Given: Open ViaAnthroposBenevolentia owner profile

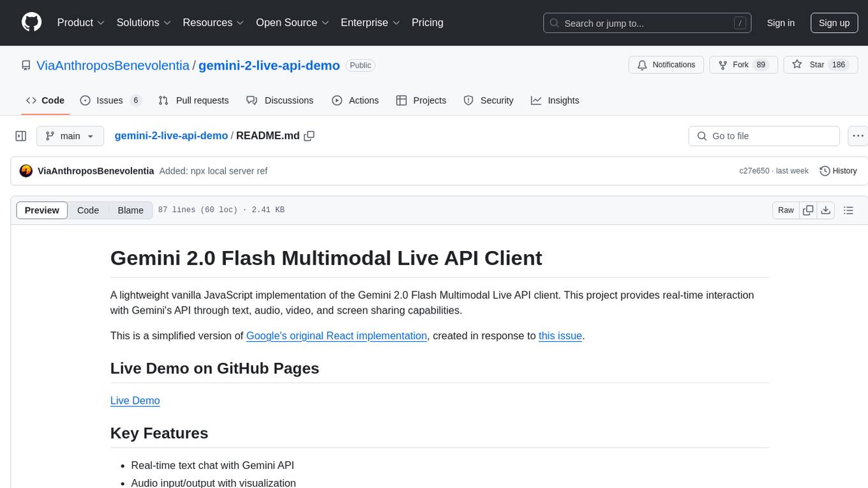Looking at the screenshot, I should tap(113, 65).
